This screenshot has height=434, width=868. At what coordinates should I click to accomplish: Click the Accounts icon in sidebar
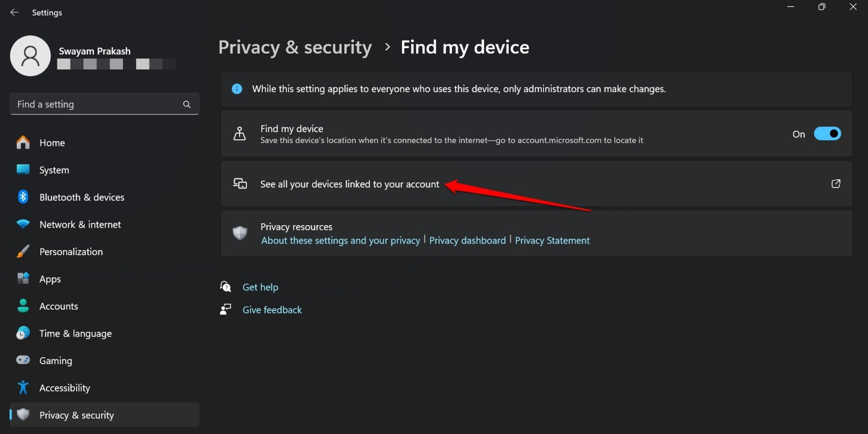(x=23, y=306)
